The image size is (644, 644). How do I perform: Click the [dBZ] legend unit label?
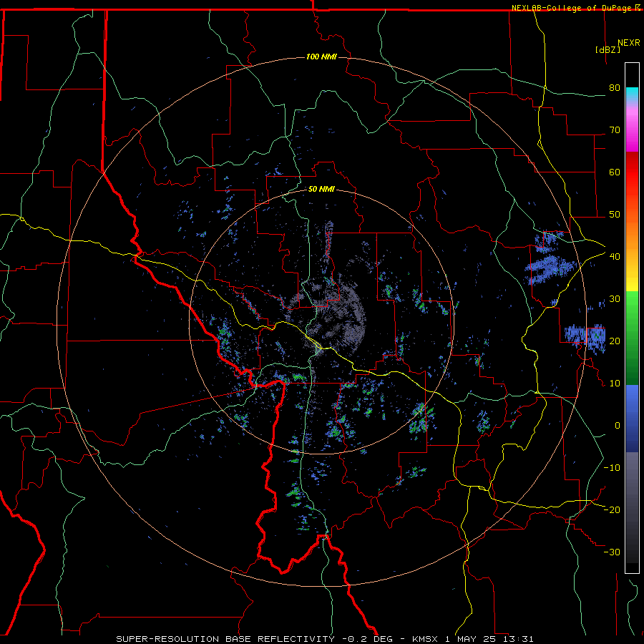(608, 49)
